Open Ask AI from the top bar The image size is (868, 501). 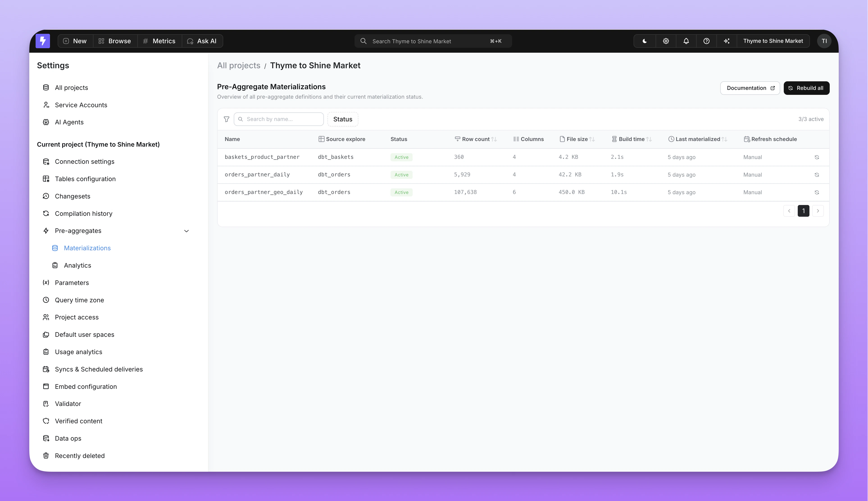pyautogui.click(x=202, y=41)
